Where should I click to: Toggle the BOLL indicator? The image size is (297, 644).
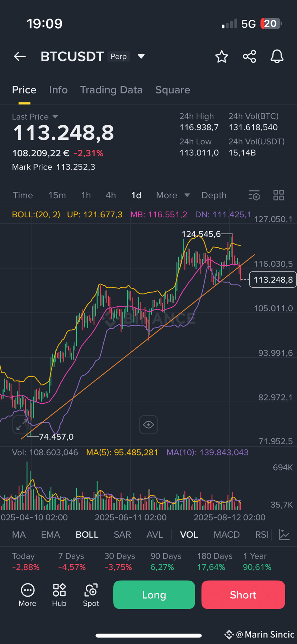87,534
